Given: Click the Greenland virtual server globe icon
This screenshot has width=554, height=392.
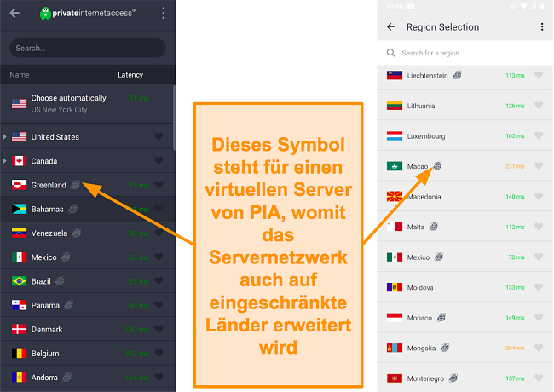Looking at the screenshot, I should (75, 185).
